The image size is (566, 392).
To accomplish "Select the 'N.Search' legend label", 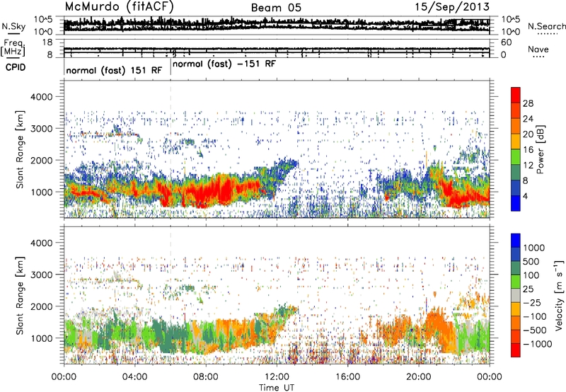I will click(x=547, y=26).
